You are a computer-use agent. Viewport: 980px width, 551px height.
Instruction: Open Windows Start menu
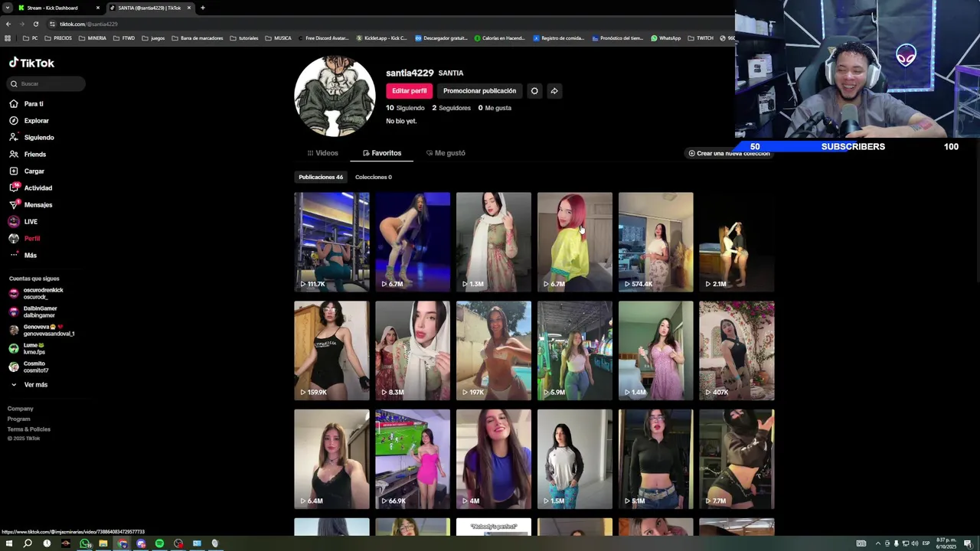pos(8,543)
